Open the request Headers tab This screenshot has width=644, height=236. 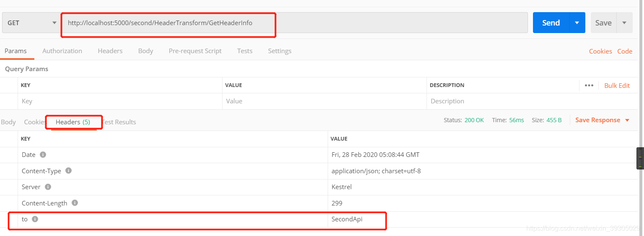pos(110,51)
